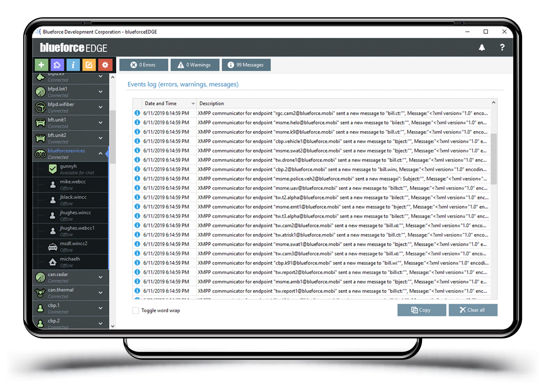Select gunnyh Available for chat contact

click(70, 169)
